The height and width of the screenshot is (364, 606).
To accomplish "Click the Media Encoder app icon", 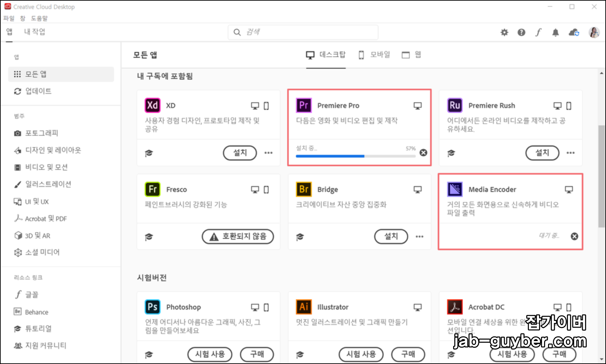I will [x=455, y=189].
